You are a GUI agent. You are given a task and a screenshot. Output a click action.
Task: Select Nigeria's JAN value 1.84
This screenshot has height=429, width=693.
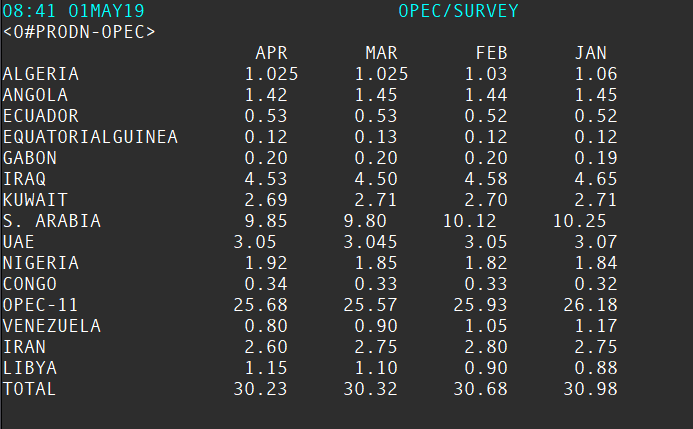[x=596, y=263]
